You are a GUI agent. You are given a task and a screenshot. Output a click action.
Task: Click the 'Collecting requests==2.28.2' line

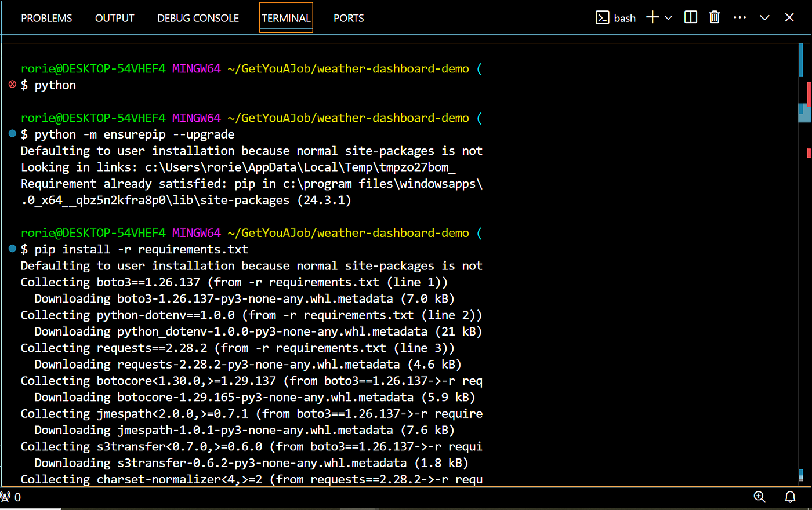238,348
